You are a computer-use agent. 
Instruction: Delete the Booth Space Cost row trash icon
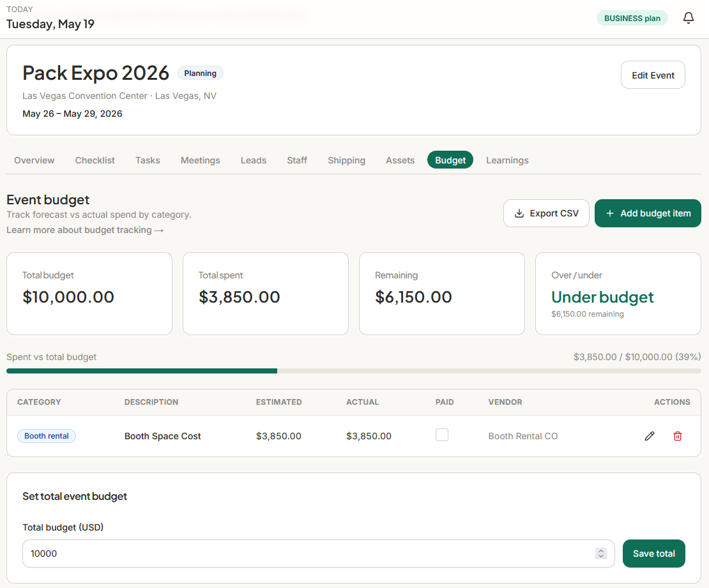coord(677,436)
